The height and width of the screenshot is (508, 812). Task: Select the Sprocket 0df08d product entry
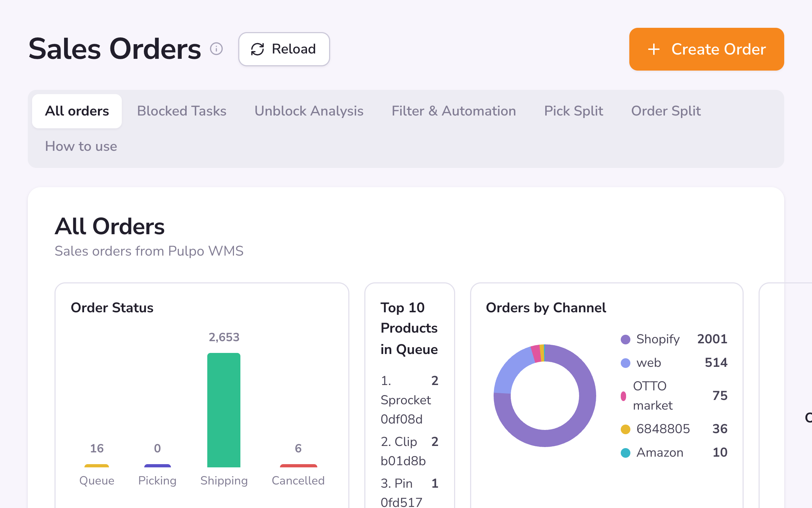(409, 400)
